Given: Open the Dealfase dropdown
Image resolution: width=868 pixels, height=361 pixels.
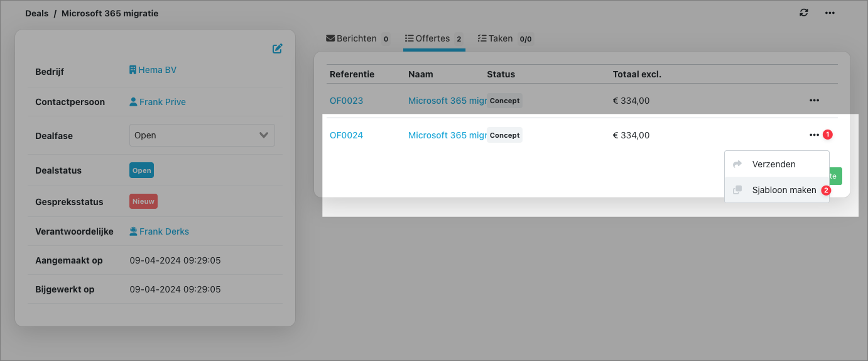Looking at the screenshot, I should point(202,135).
